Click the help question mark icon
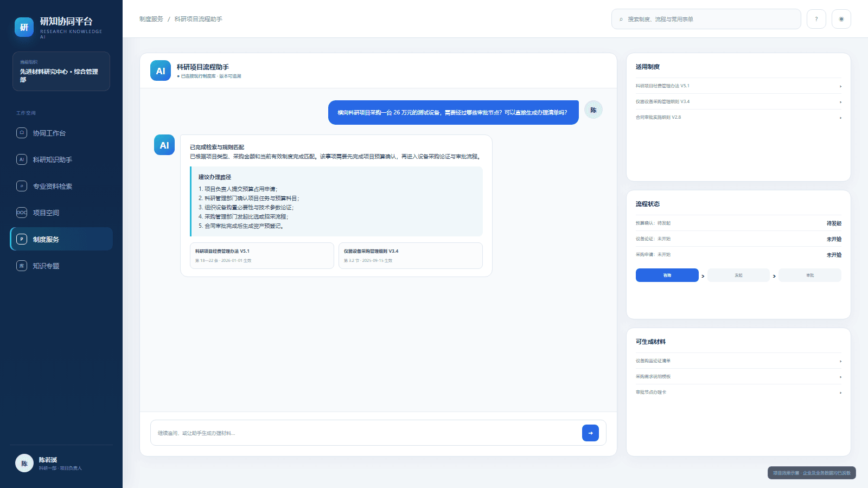The image size is (868, 488). (816, 19)
